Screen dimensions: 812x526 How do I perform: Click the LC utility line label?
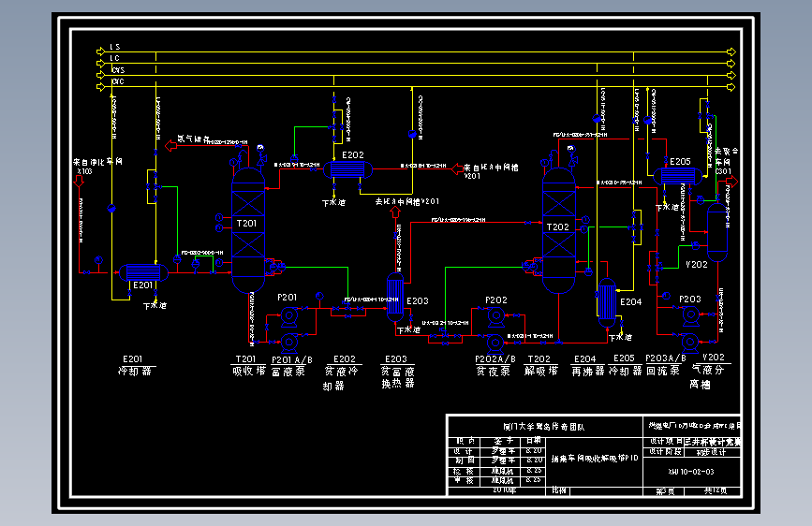(114, 58)
